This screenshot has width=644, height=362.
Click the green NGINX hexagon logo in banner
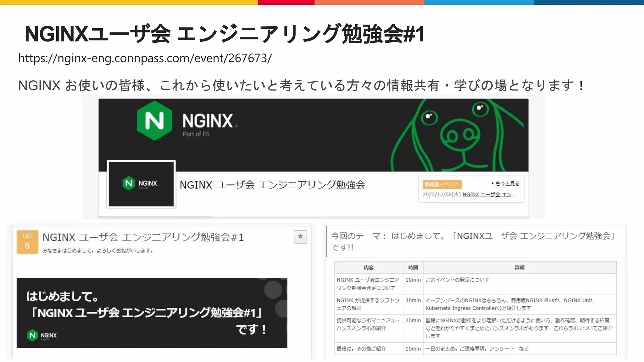[x=154, y=120]
